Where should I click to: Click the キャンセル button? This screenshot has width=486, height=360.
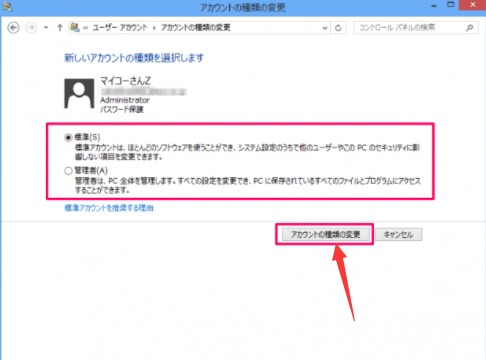[x=399, y=235]
